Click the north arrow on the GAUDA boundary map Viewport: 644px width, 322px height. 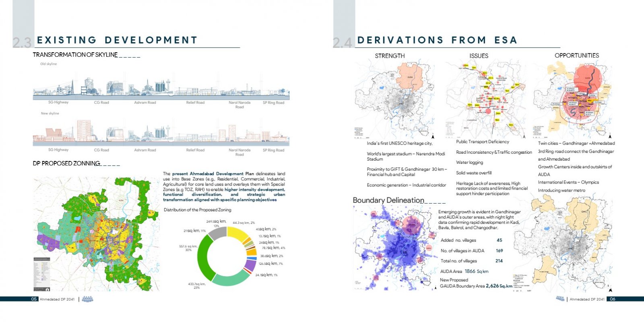[x=611, y=289]
